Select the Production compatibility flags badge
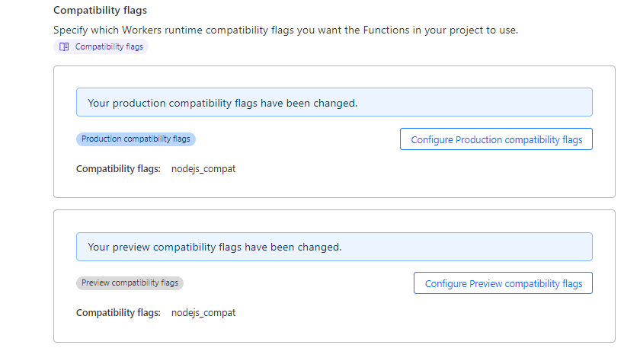This screenshot has height=364, width=640. click(x=136, y=139)
